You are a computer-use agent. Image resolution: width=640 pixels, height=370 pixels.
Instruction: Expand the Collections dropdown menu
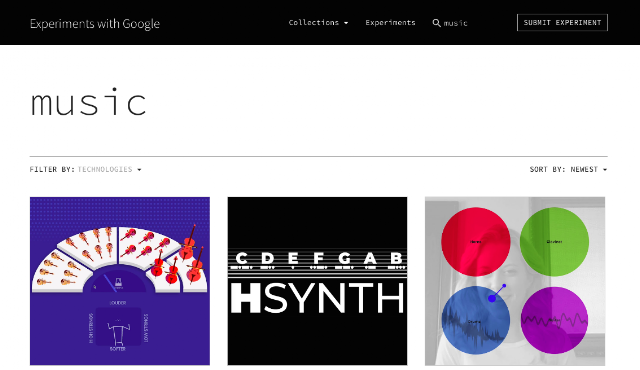(x=318, y=23)
